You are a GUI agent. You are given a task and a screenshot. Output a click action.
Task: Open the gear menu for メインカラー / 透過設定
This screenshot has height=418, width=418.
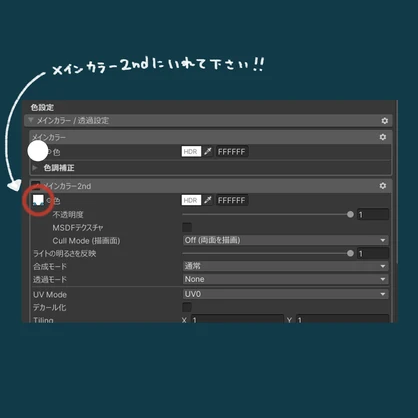(x=385, y=121)
